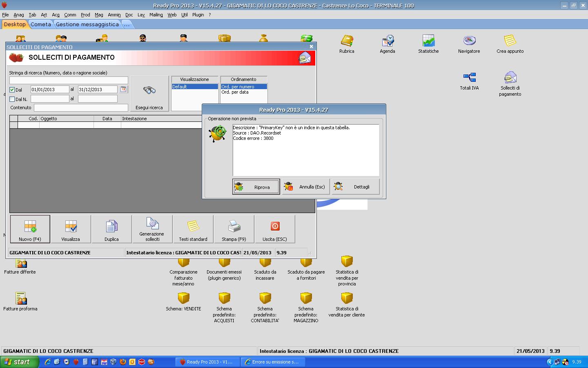Click the Annulla (Esc) button
Viewport: 588px width, 368px height.
pos(306,187)
